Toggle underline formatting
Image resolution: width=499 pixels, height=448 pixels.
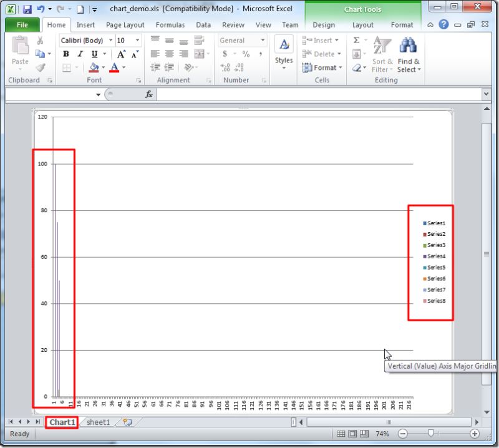[94, 54]
